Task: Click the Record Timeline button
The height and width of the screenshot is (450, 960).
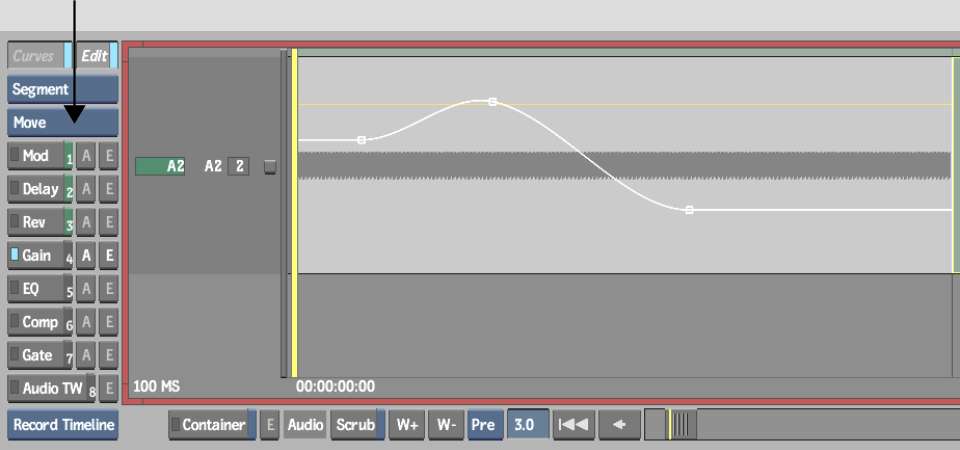Action: click(x=62, y=425)
